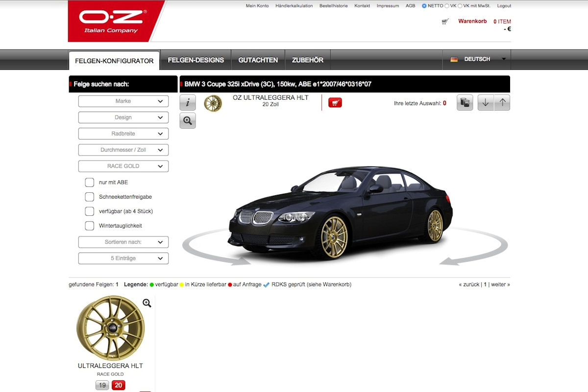Toggle the Wintertauglichkeit checkbox
Image resolution: width=588 pixels, height=392 pixels.
(90, 226)
